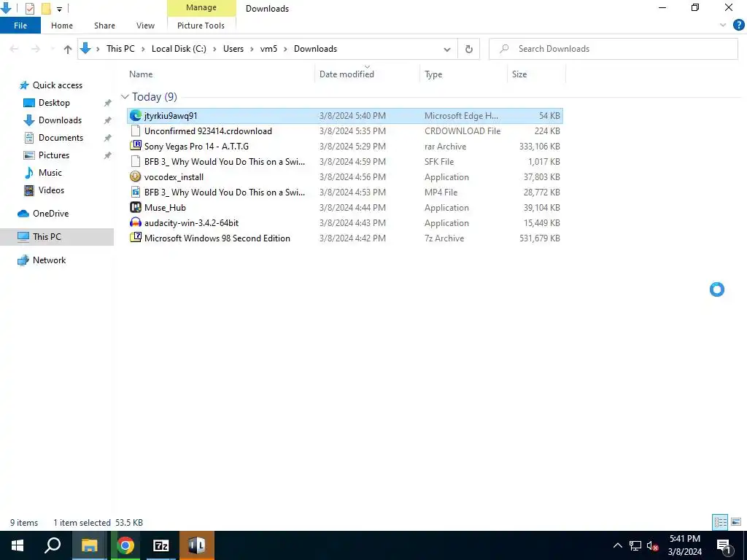Open the Picture Tools tab
The image size is (747, 560).
201,26
